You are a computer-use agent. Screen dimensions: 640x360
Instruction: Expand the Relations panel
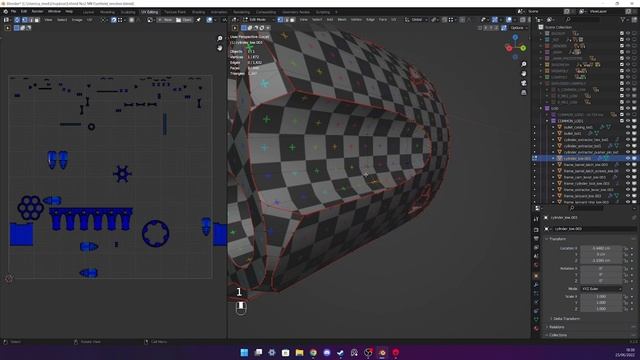[x=556, y=327]
